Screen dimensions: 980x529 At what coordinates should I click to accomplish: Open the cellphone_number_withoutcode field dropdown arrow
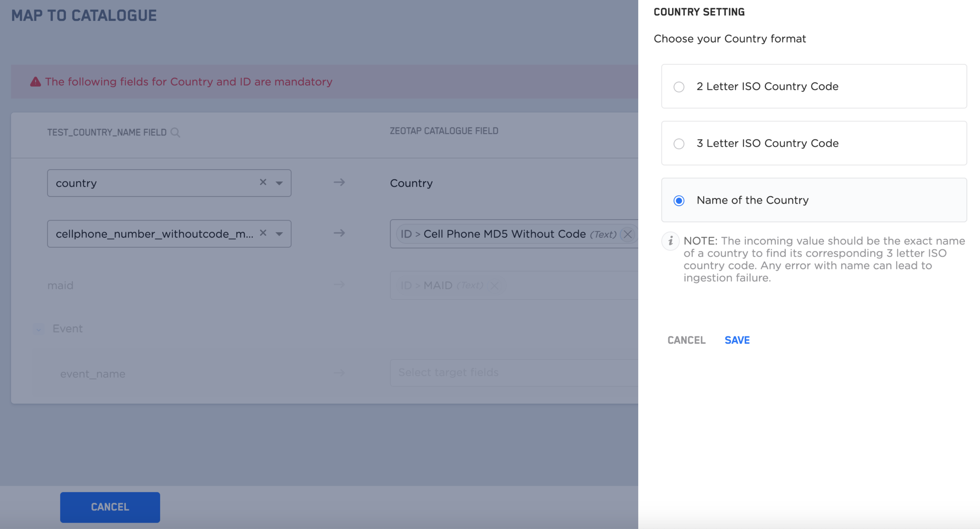click(279, 234)
